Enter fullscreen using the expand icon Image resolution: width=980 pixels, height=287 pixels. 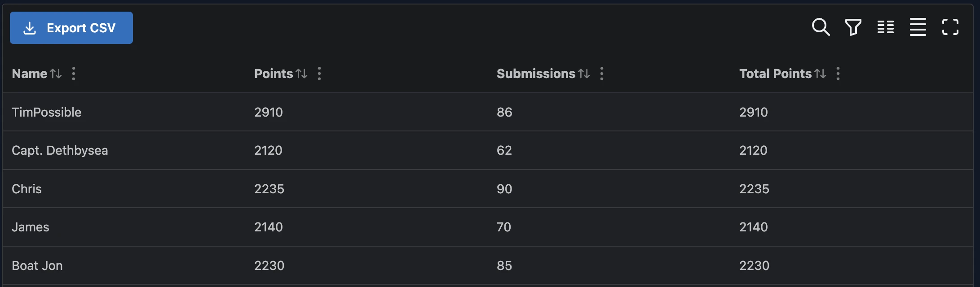(x=950, y=27)
